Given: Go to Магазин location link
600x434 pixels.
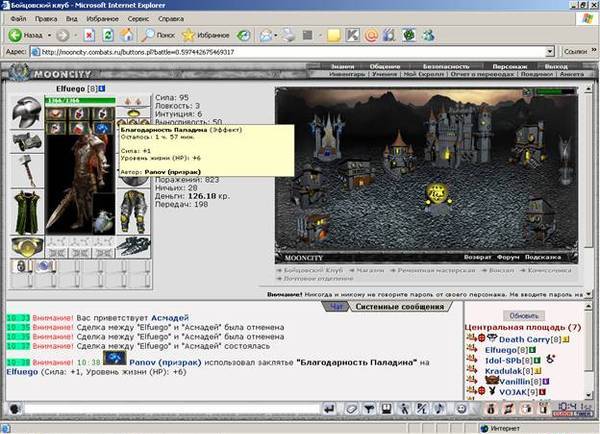Looking at the screenshot, I should click(x=370, y=270).
